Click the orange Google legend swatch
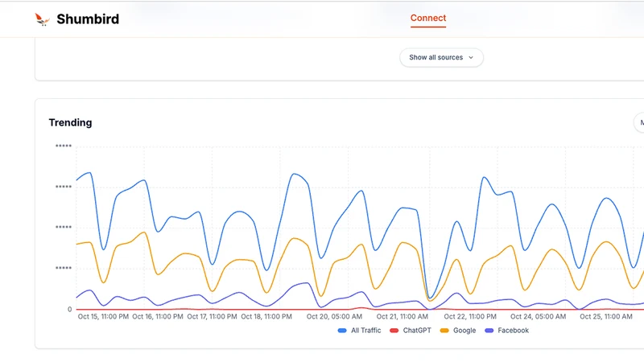Screen dimensions: 644x362 pyautogui.click(x=444, y=331)
